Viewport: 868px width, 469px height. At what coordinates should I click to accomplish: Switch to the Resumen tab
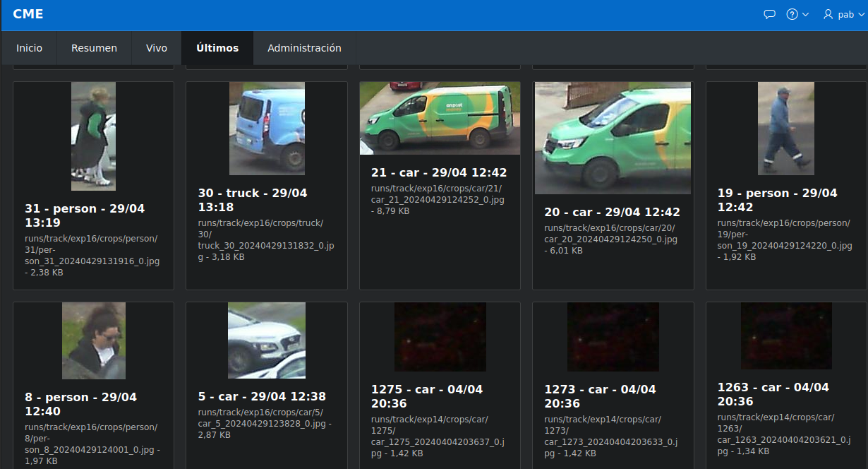(x=94, y=48)
